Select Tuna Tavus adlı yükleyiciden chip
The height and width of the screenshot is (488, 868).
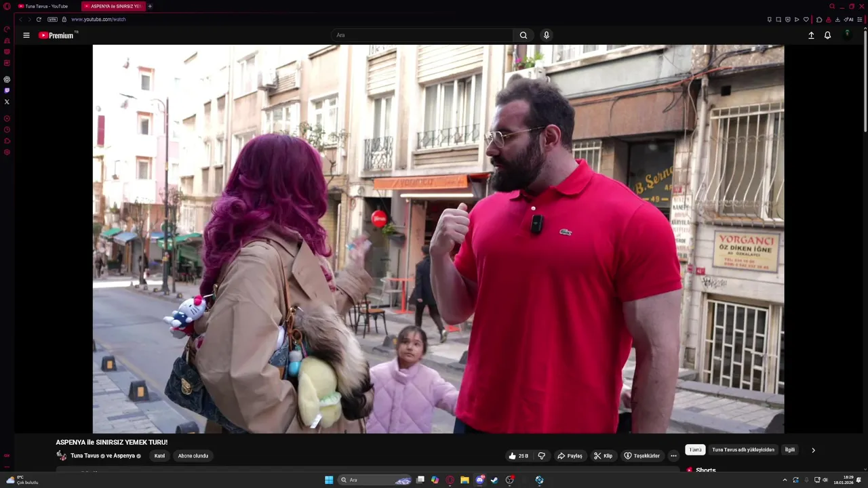coord(743,450)
